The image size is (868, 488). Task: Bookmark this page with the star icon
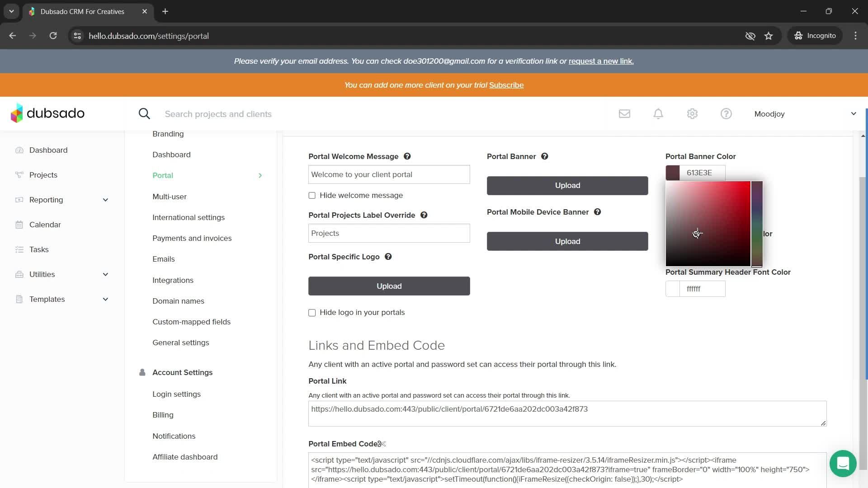769,36
